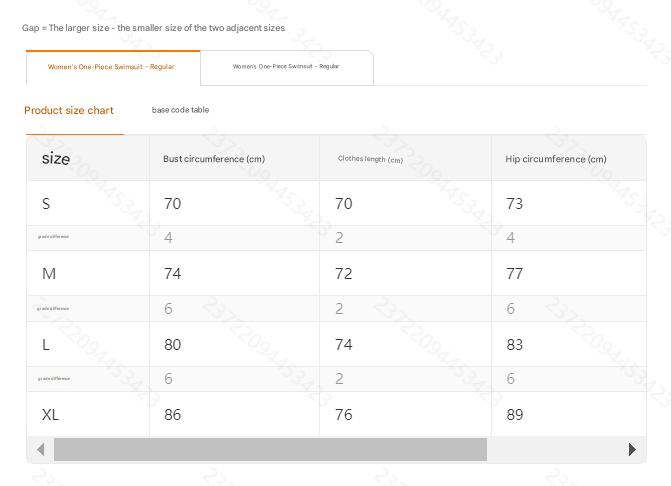Select the S size row label
The width and height of the screenshot is (671, 486).
pyautogui.click(x=46, y=204)
